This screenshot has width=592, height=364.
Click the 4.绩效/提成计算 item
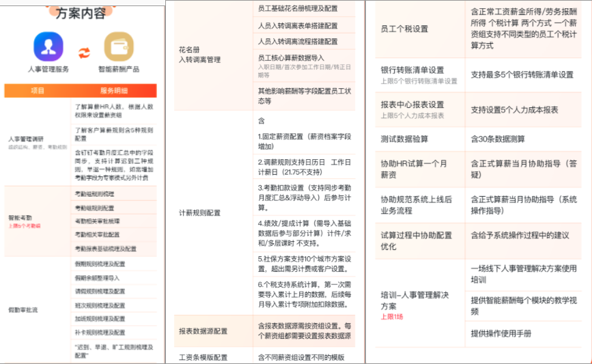click(x=305, y=233)
